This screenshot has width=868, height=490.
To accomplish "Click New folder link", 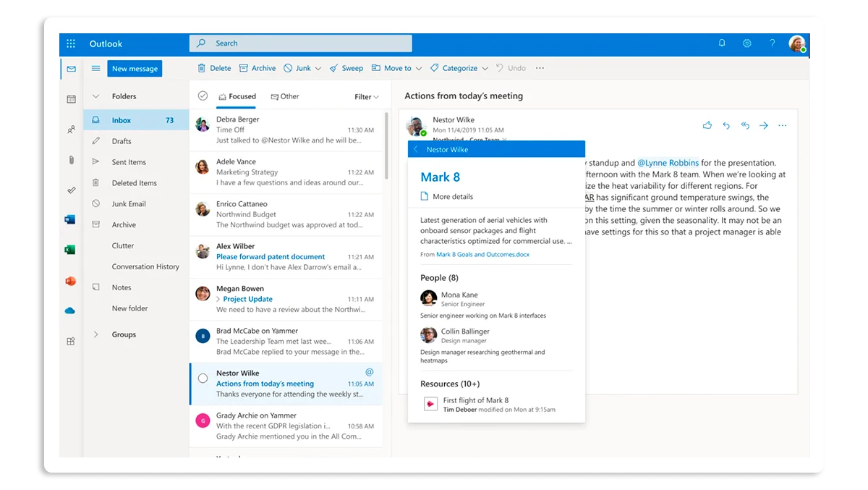I will (129, 308).
